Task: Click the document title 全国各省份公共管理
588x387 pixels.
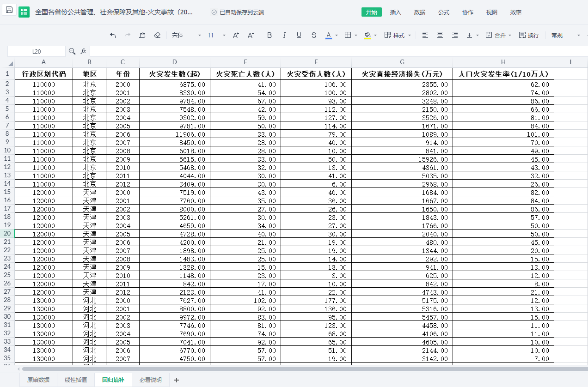Action: click(x=114, y=12)
